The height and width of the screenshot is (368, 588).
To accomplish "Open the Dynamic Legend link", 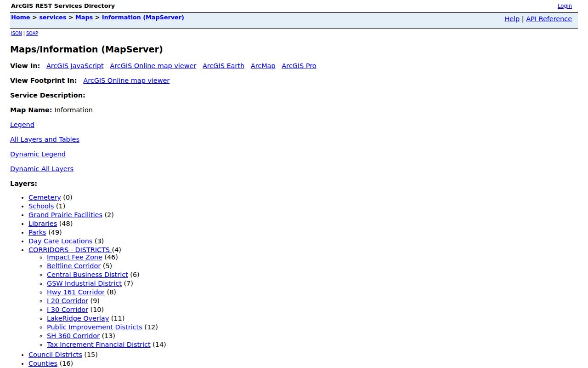I will (38, 154).
